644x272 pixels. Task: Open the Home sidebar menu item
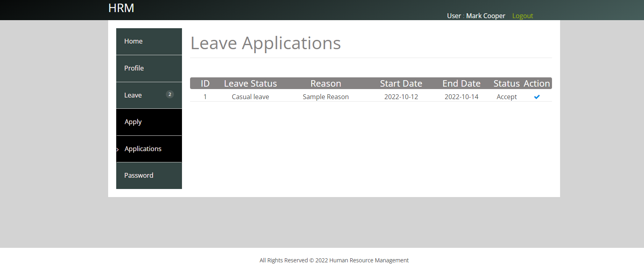point(134,41)
